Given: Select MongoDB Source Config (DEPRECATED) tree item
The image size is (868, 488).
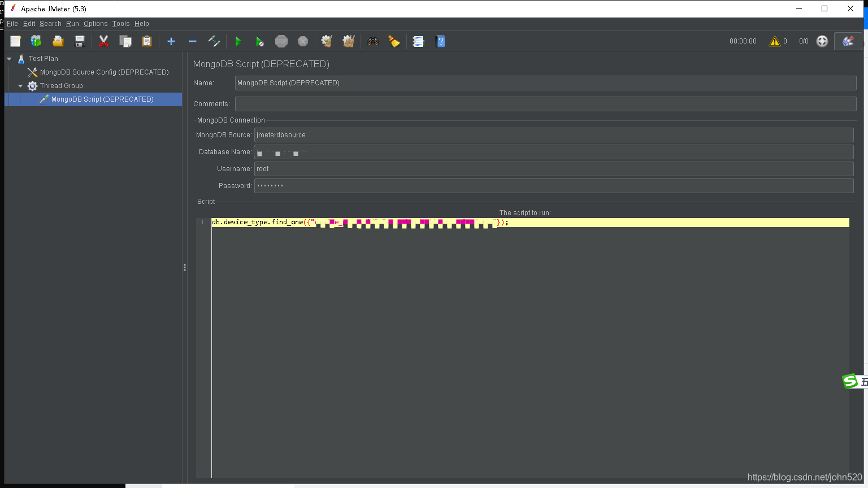Looking at the screenshot, I should (104, 72).
